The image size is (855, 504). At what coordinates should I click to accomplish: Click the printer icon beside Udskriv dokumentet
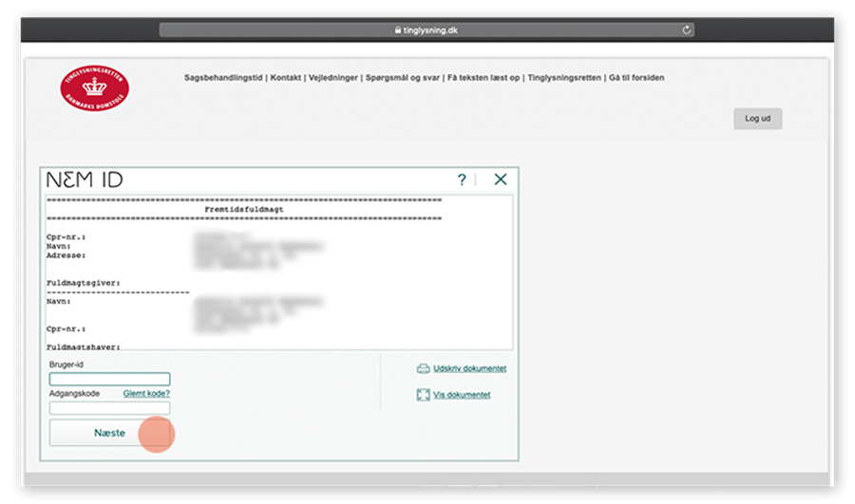coord(423,369)
